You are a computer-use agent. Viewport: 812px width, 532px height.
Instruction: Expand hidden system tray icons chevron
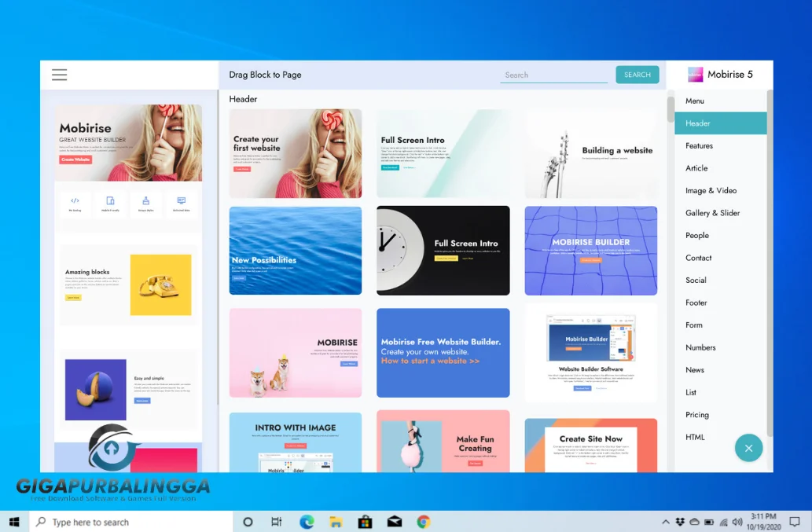pos(666,522)
